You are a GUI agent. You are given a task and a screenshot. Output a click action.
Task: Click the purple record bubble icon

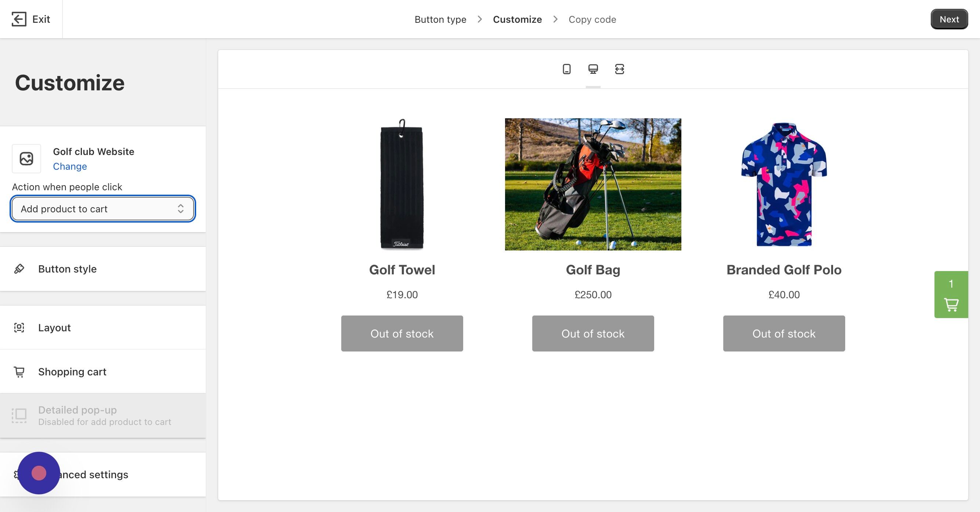[39, 473]
